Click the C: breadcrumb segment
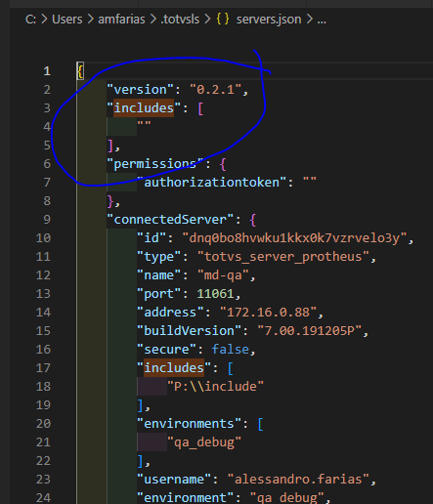This screenshot has width=433, height=504. (30, 20)
